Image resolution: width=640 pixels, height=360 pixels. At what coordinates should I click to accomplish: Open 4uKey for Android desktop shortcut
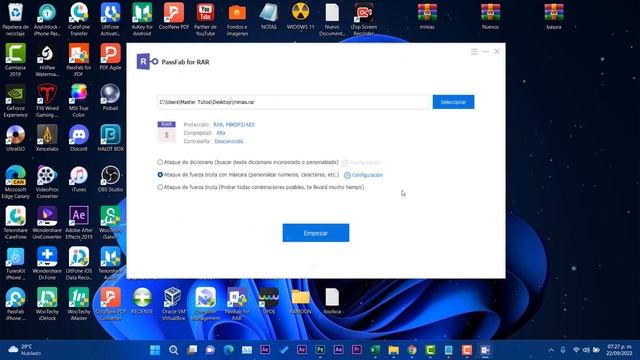click(142, 19)
